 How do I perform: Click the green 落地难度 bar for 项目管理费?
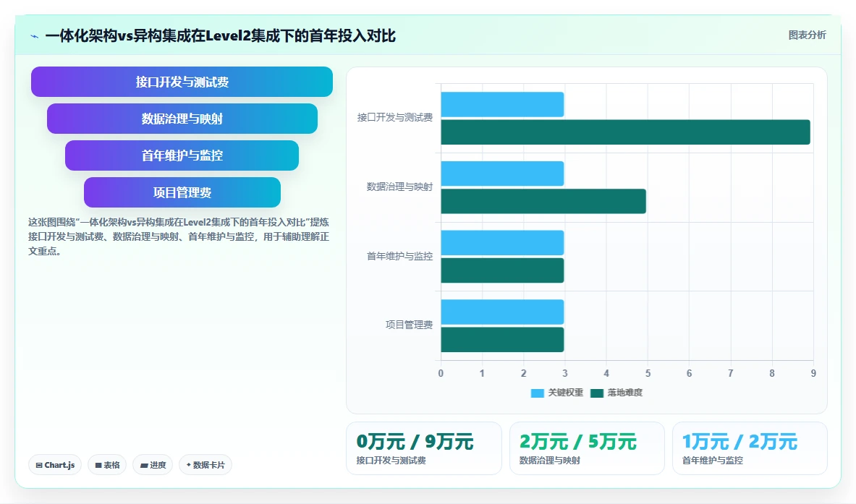[502, 339]
